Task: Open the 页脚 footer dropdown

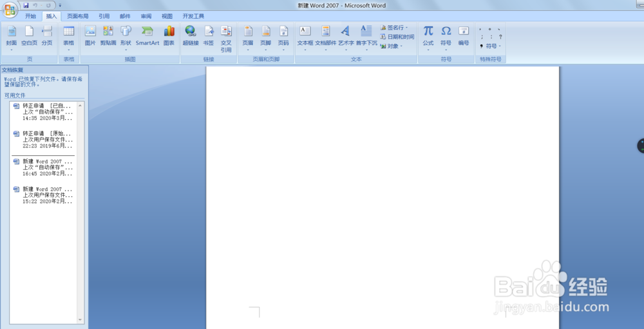Action: [266, 38]
